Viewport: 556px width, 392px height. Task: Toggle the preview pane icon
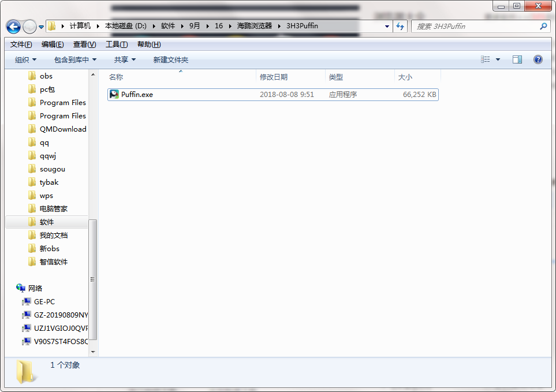tap(517, 59)
